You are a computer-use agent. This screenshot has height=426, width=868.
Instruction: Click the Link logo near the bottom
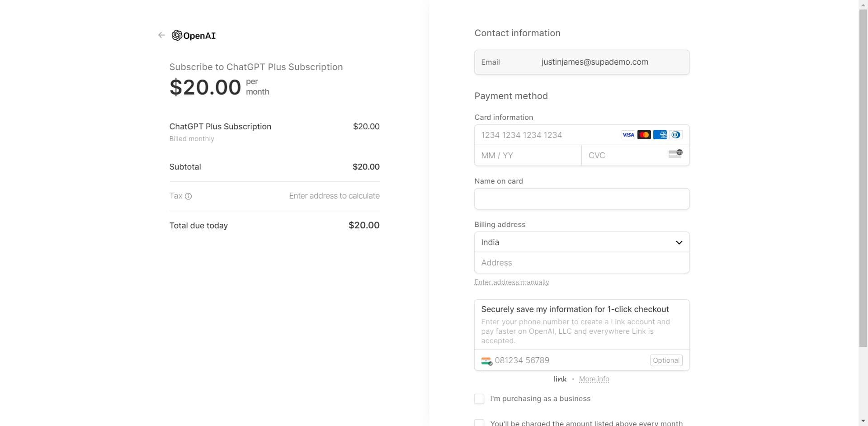click(x=560, y=379)
